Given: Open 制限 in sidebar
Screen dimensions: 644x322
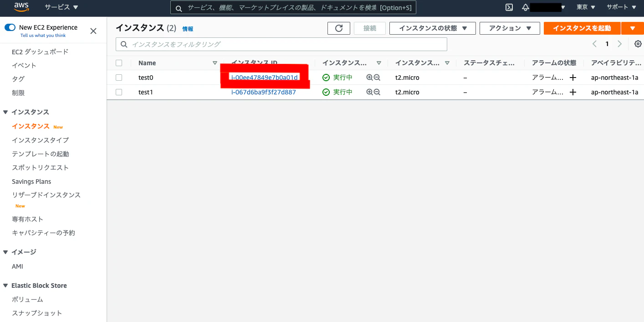Looking at the screenshot, I should point(18,93).
